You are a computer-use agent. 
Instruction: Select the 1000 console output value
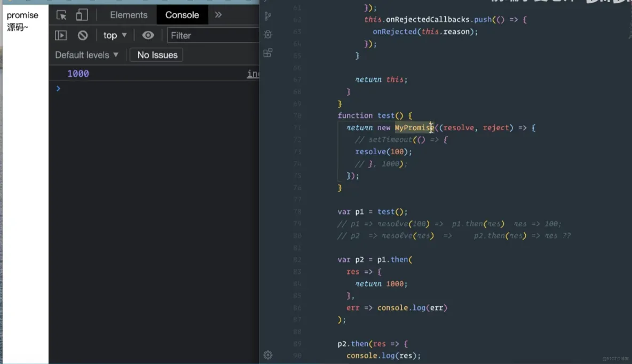coord(78,74)
